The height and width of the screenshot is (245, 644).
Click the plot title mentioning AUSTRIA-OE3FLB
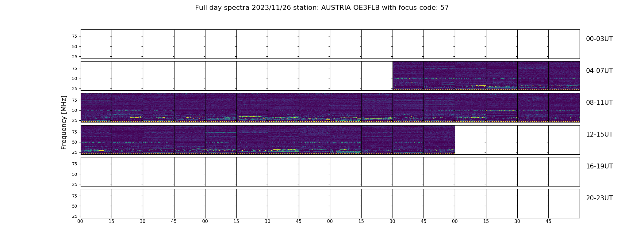coord(322,8)
